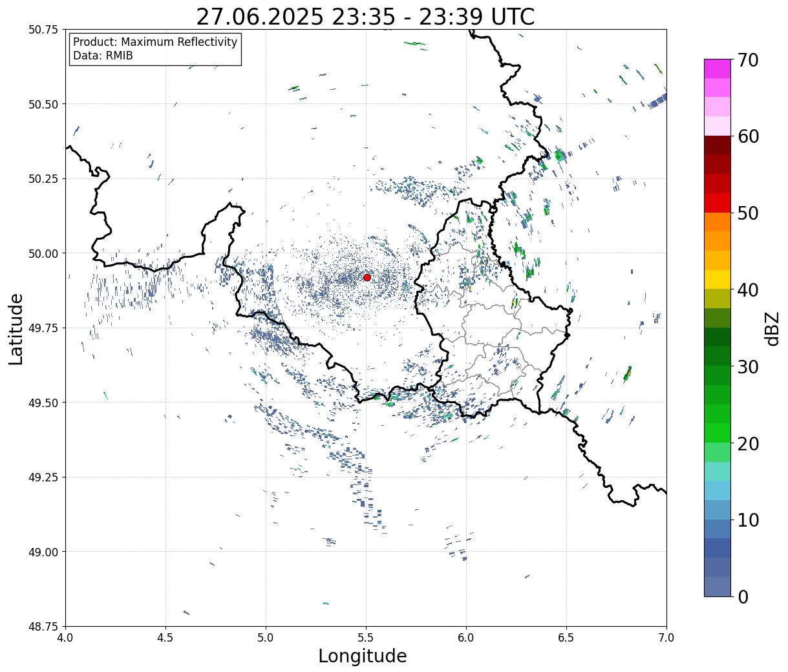The height and width of the screenshot is (672, 788).
Task: Click the latitude tick label 49.25
Action: coord(43,478)
